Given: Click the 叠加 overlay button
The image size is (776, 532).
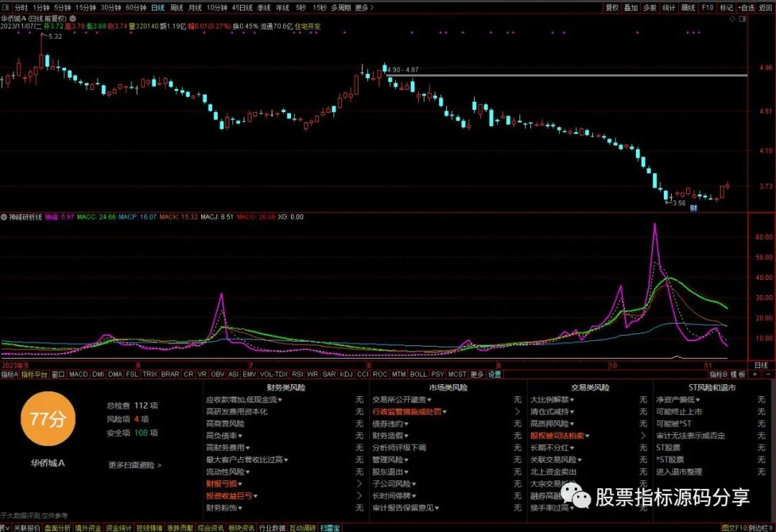Looking at the screenshot, I should 631,7.
